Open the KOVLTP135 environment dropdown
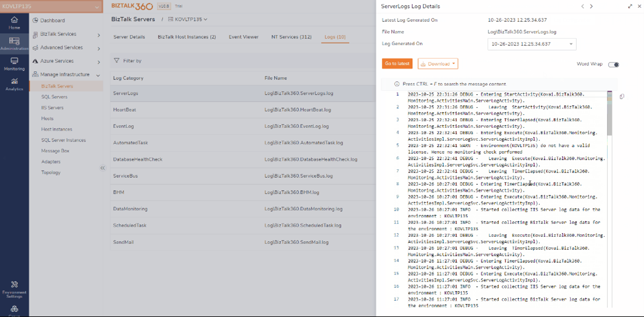Image resolution: width=644 pixels, height=317 pixels. (52, 6)
